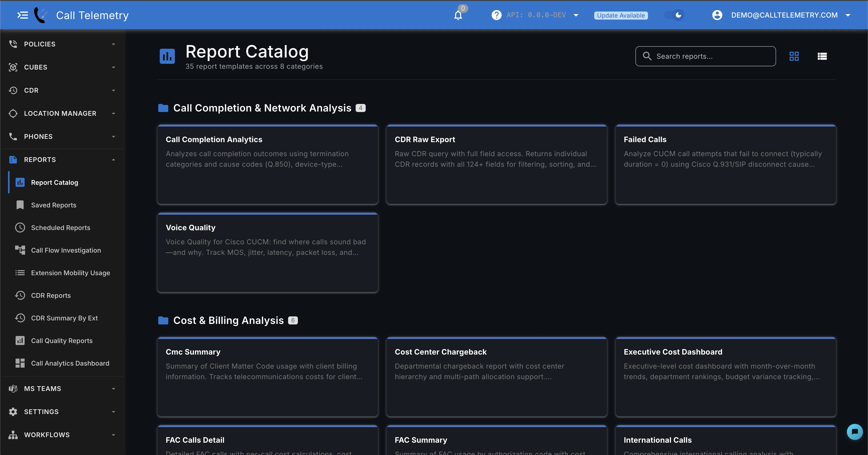Click the Call Telemetry phone logo
Image resolution: width=868 pixels, height=455 pixels.
click(41, 15)
